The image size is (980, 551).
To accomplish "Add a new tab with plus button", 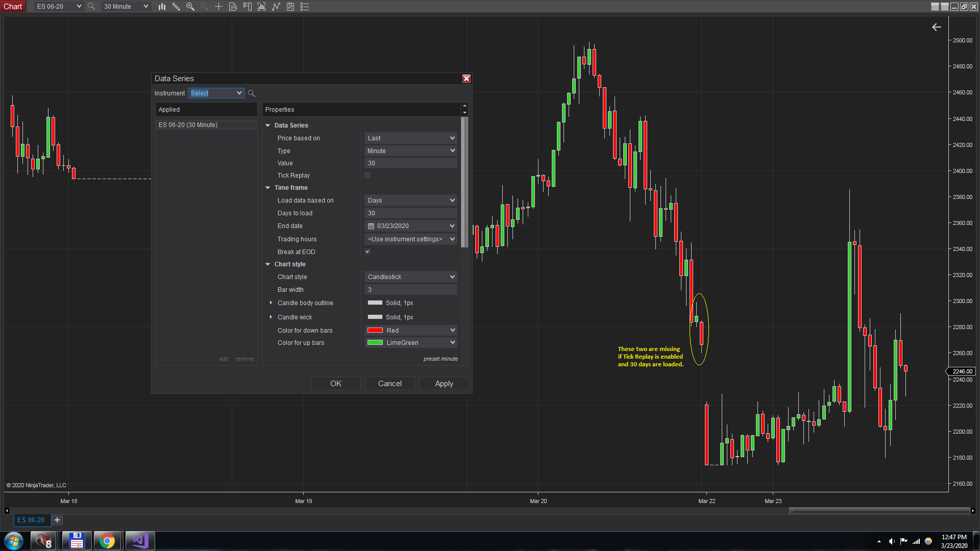I will [x=57, y=520].
